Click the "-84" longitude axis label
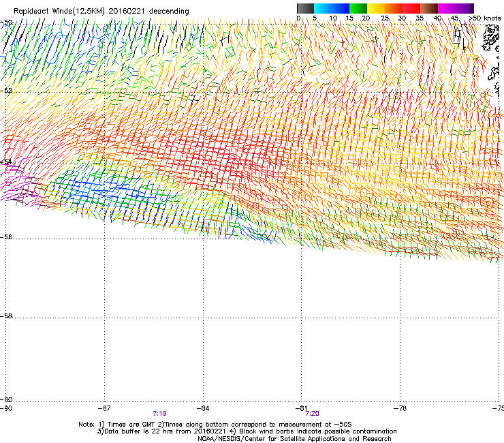504x443 pixels. tap(203, 408)
